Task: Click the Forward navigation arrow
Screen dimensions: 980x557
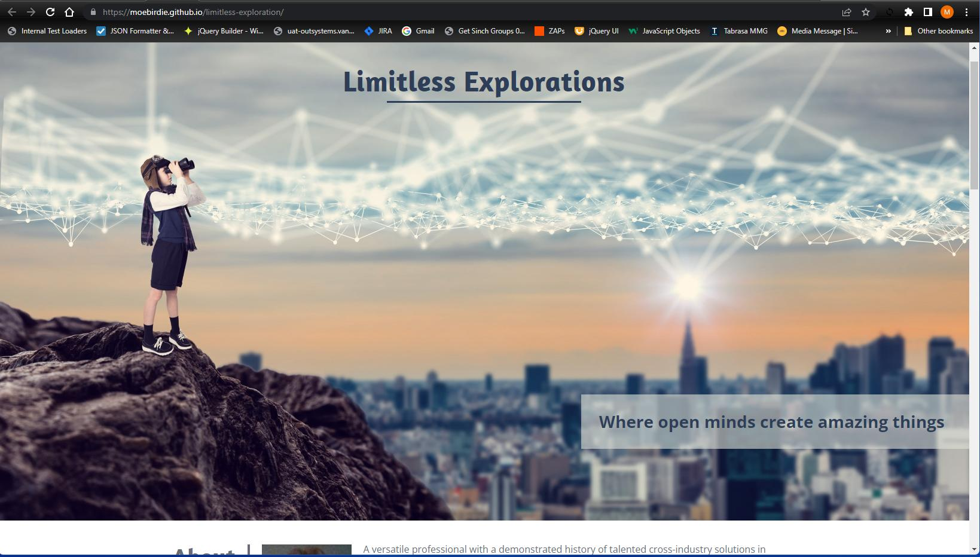Action: point(31,11)
